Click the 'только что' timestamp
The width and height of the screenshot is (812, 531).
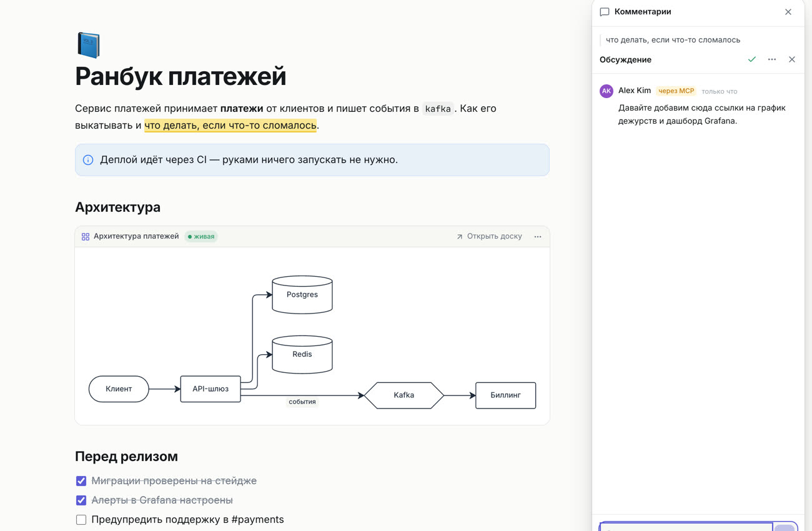click(x=720, y=91)
